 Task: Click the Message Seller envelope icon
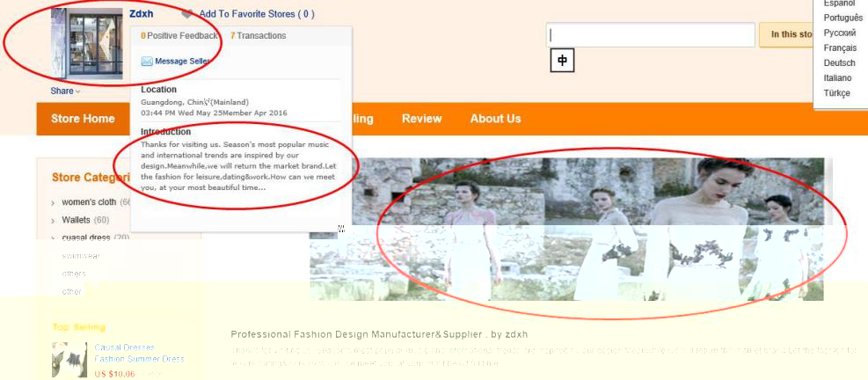(x=147, y=62)
